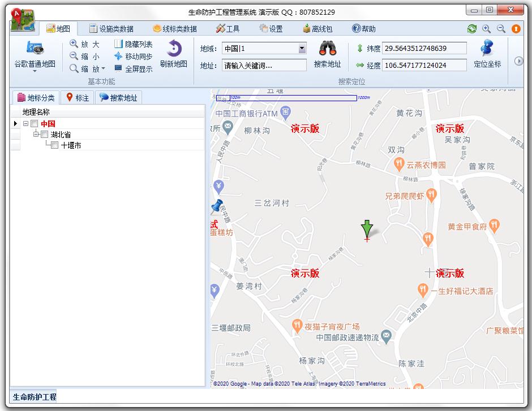Click the 三堰邮政局 map label
This screenshot has width=532, height=411.
coord(231,328)
